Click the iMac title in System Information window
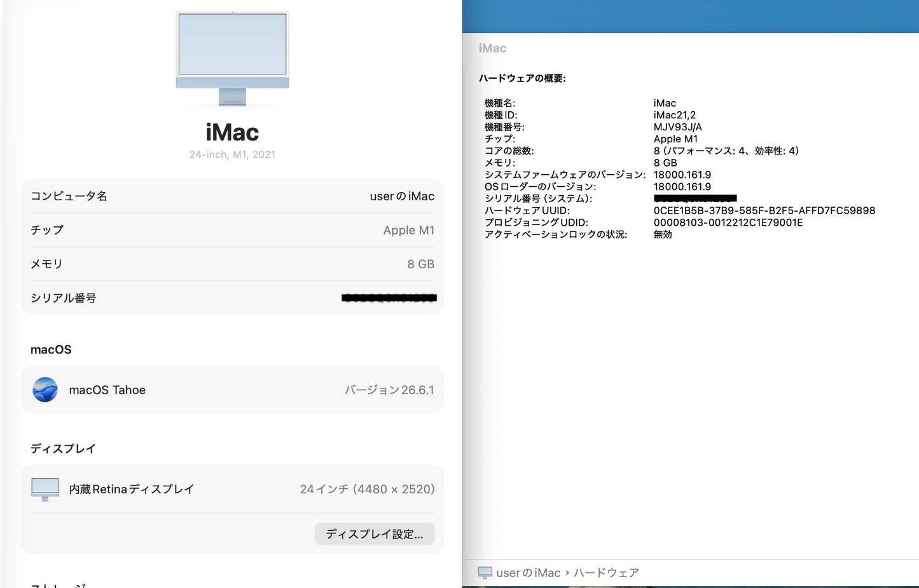 tap(492, 48)
